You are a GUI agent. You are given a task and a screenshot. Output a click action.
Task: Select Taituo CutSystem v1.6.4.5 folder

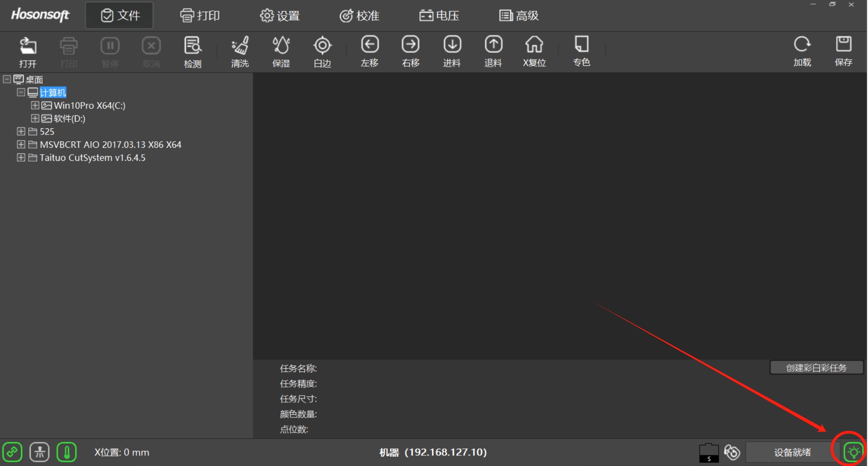click(x=92, y=158)
